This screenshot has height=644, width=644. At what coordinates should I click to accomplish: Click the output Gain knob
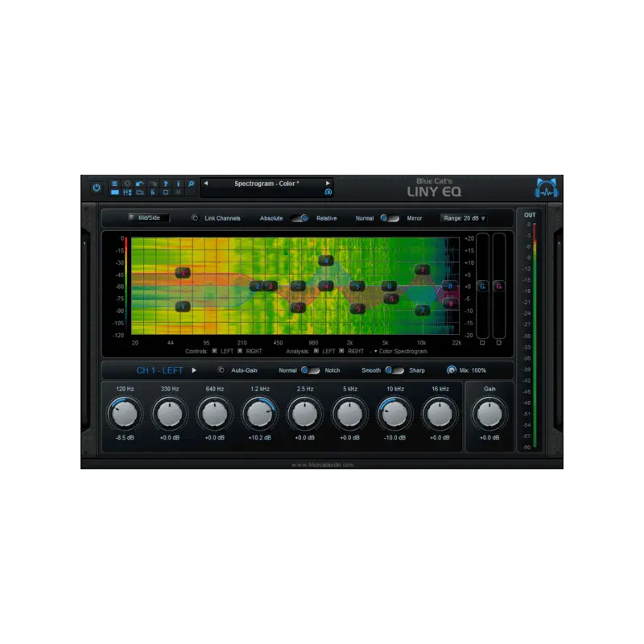pos(489,414)
